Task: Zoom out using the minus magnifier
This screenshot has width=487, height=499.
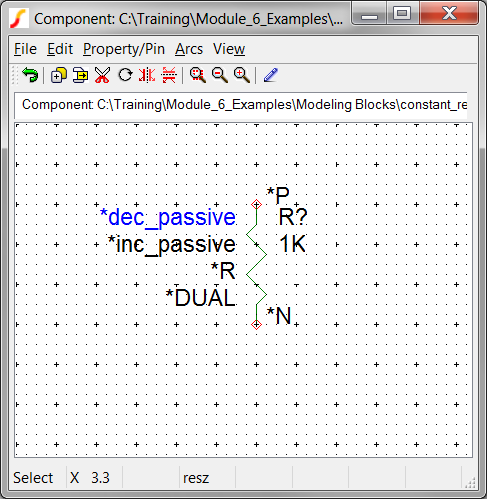Action: click(220, 75)
